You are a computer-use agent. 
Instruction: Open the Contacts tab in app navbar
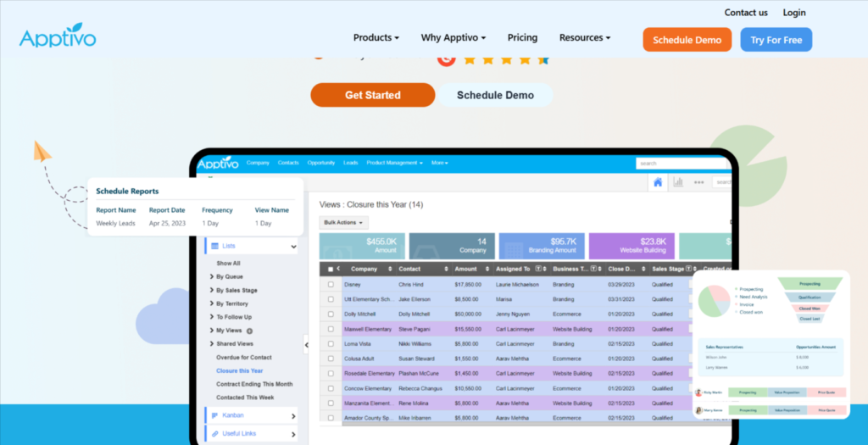[288, 164]
